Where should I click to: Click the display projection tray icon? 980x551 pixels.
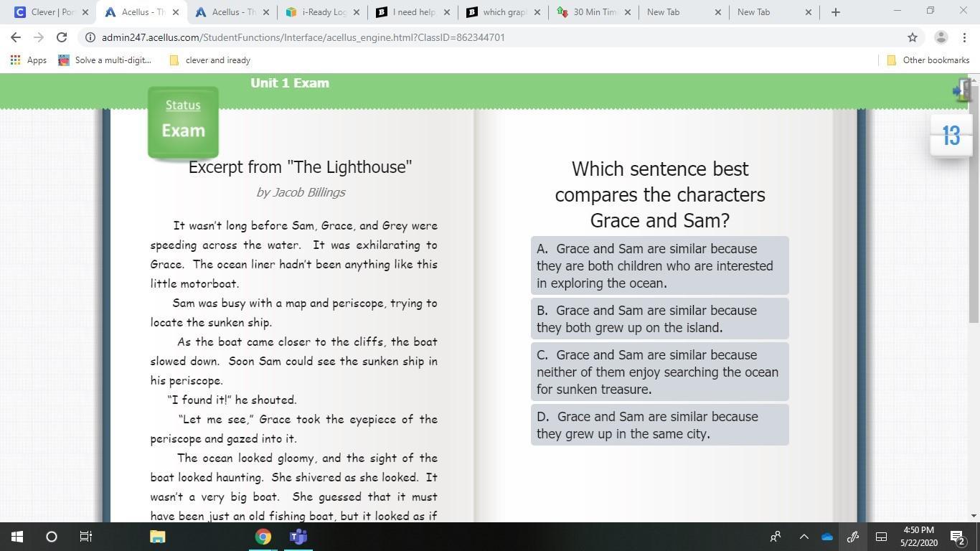(x=881, y=537)
